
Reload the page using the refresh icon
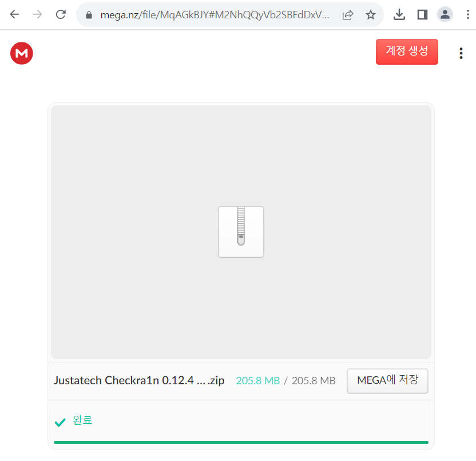61,14
